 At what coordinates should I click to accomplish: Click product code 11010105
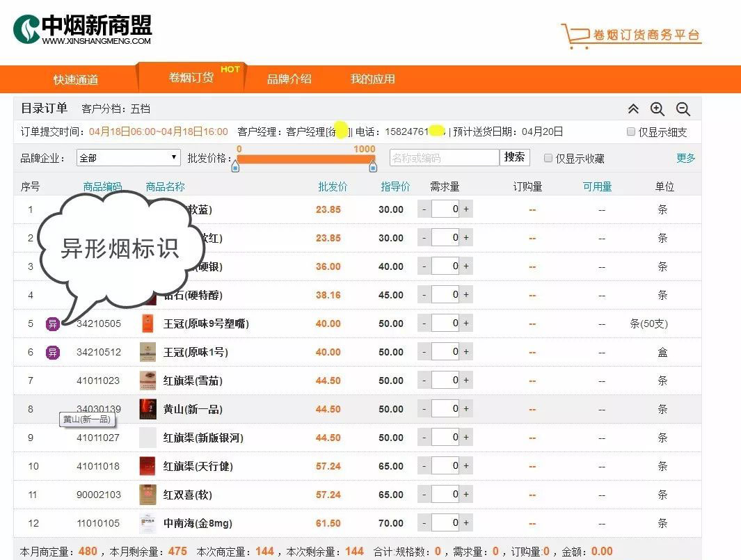(98, 523)
